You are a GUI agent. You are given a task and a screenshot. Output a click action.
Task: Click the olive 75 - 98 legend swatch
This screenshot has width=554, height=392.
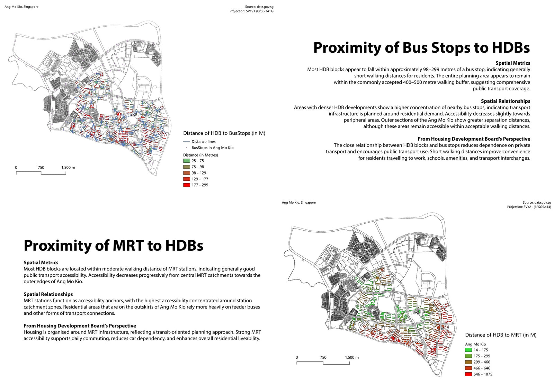(187, 167)
